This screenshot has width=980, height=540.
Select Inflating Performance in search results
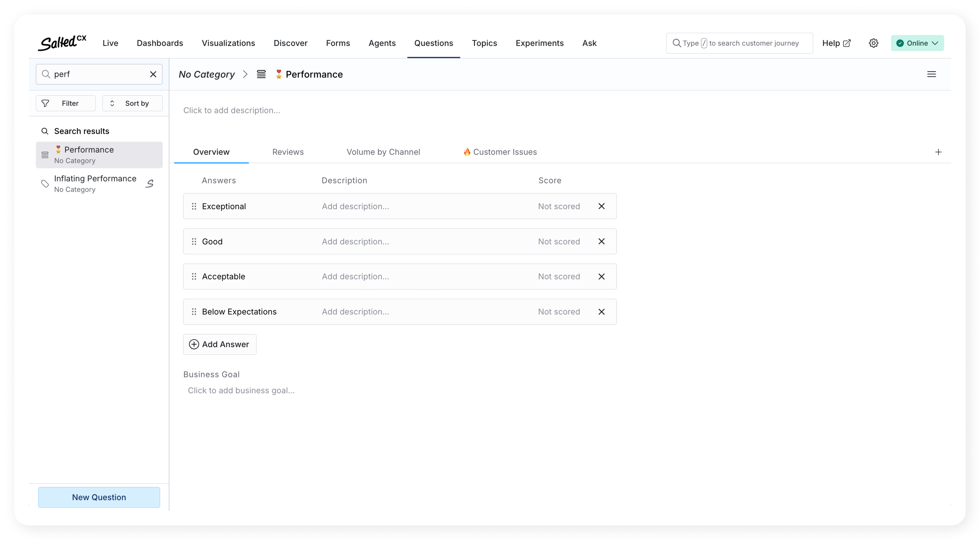(x=95, y=184)
